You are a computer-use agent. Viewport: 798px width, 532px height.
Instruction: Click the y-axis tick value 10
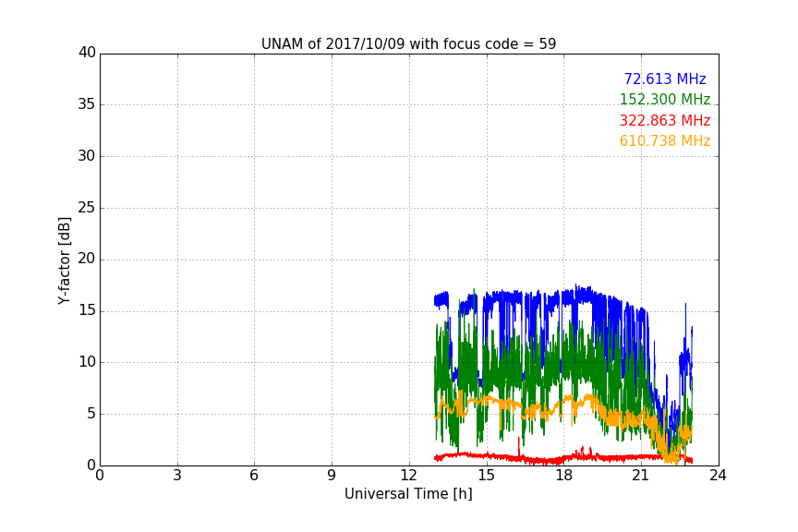point(87,362)
